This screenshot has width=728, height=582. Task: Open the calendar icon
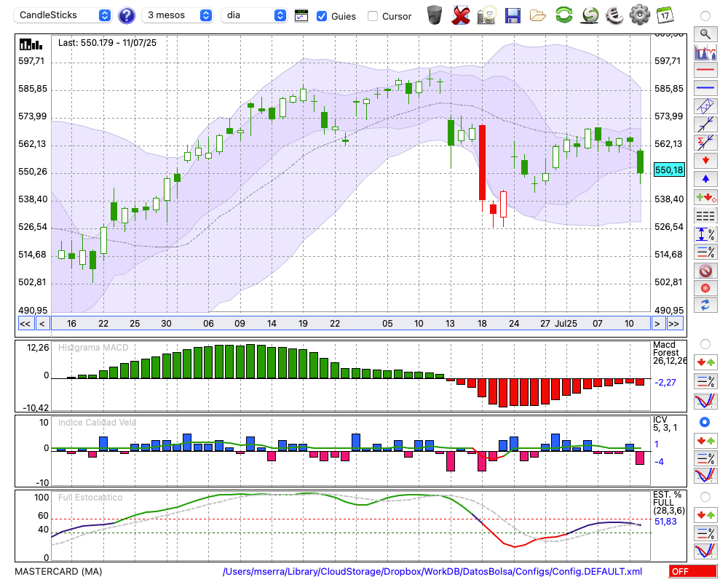(665, 15)
